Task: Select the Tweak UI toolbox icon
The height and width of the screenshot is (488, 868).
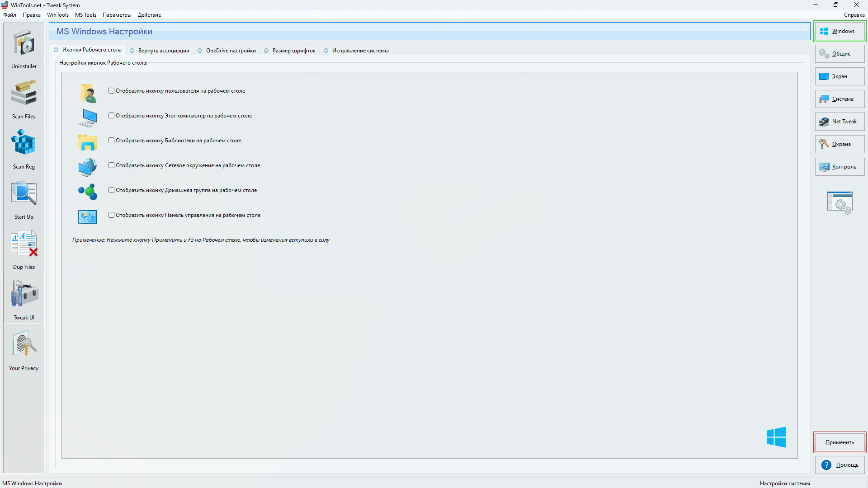Action: point(24,294)
